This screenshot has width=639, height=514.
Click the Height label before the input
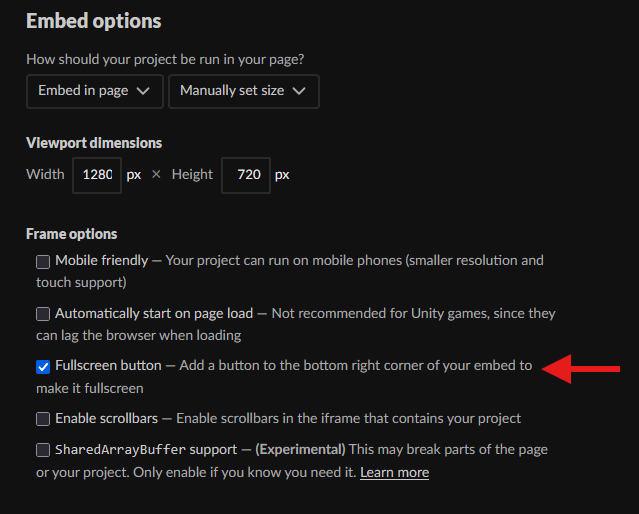[x=192, y=174]
